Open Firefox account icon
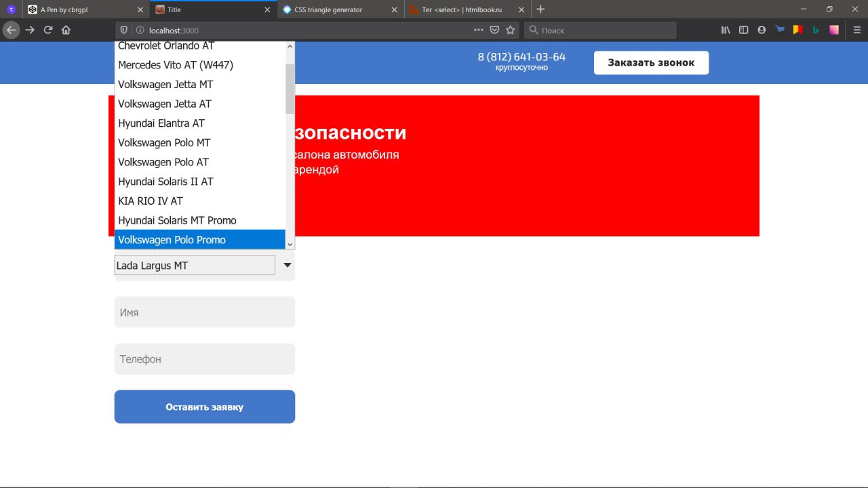This screenshot has height=488, width=868. point(762,30)
